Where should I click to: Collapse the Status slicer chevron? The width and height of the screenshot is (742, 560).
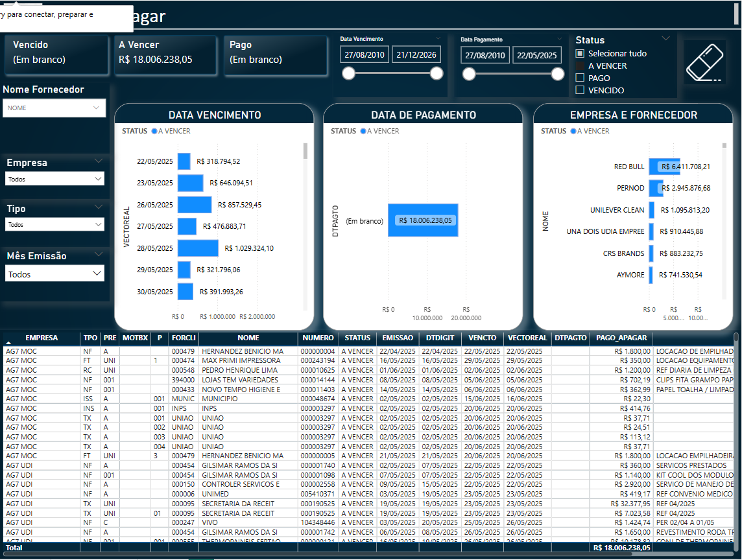pyautogui.click(x=665, y=38)
